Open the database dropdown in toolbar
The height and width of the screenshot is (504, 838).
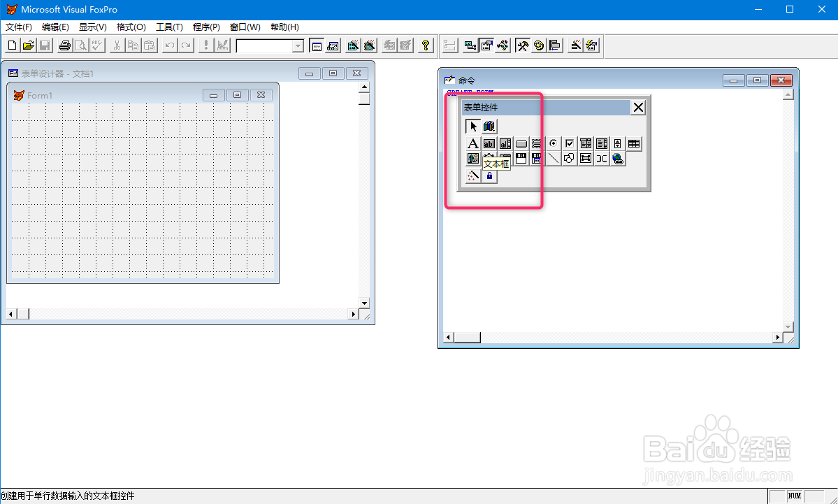pos(298,47)
